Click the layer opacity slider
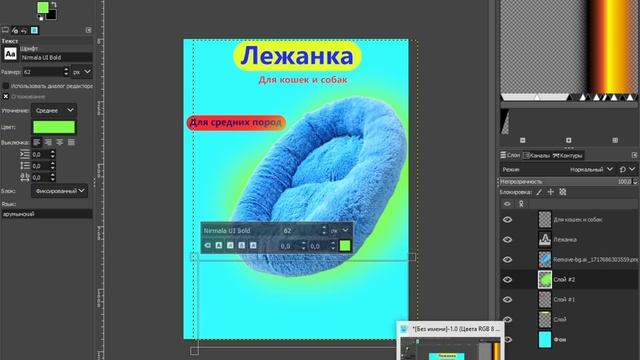This screenshot has height=360, width=640. point(566,182)
